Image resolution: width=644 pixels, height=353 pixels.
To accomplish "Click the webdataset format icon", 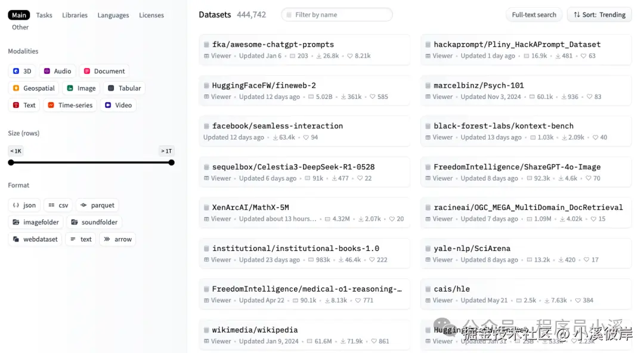I will tap(16, 239).
